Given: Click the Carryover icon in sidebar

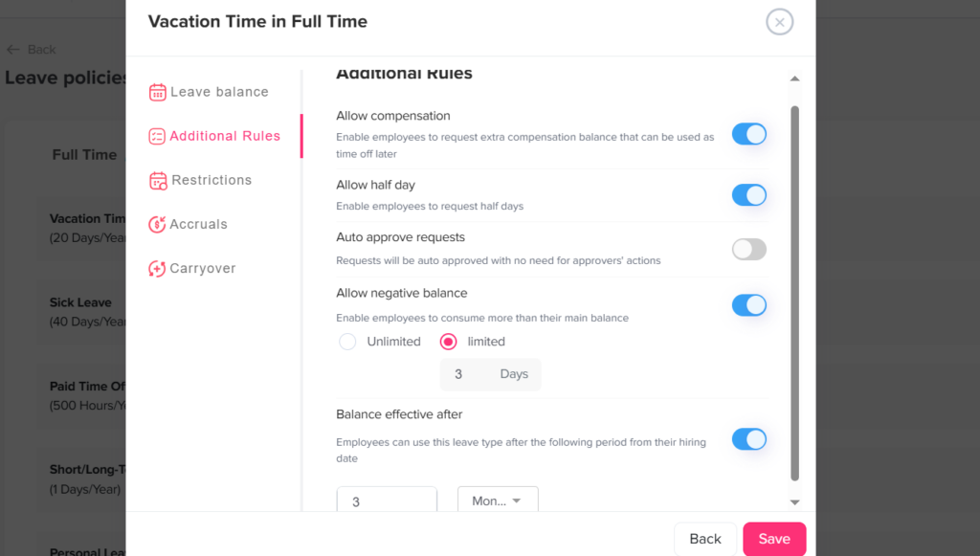Looking at the screenshot, I should click(x=158, y=269).
